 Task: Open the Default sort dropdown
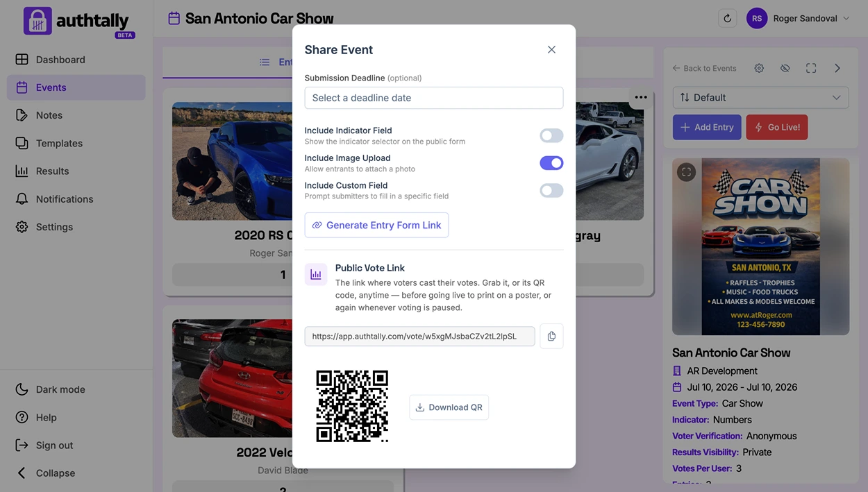pos(760,97)
